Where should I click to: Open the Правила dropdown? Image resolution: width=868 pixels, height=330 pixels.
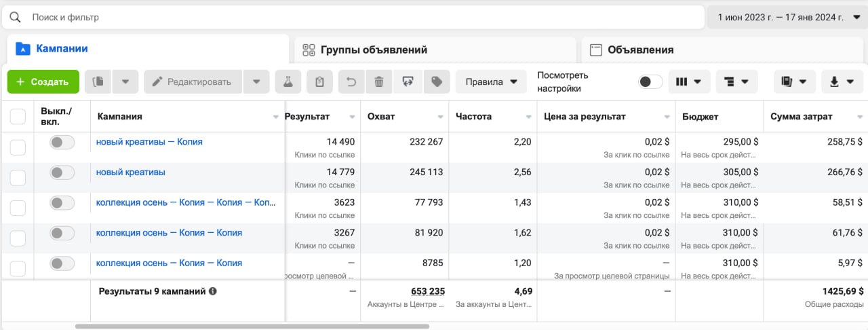(x=491, y=81)
